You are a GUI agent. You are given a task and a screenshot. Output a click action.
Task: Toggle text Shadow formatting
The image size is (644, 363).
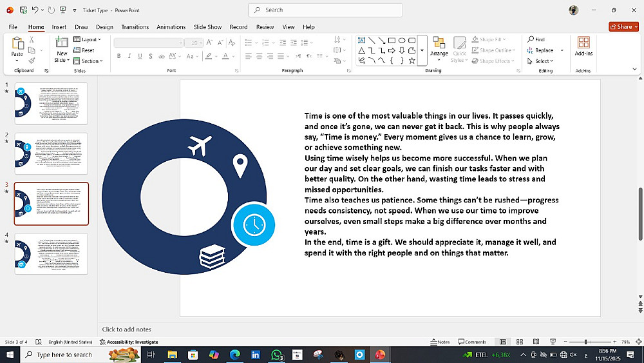tap(151, 56)
